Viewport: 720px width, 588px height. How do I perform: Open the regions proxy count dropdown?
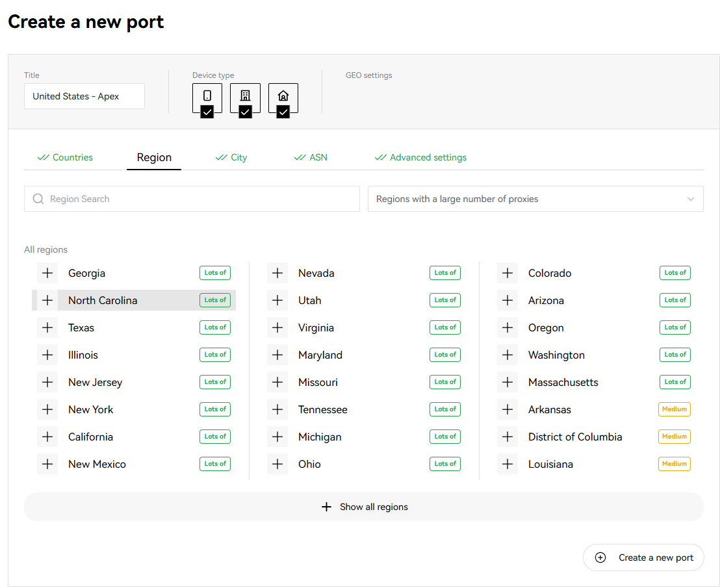point(535,199)
